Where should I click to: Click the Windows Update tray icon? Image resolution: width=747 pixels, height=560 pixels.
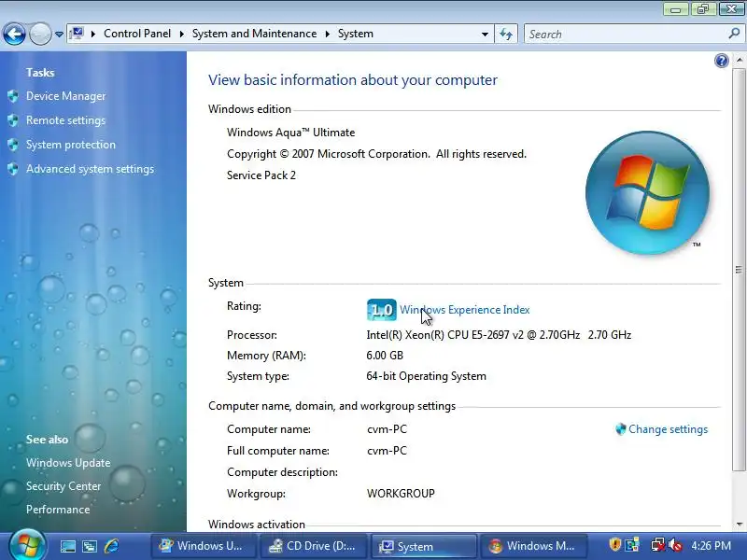[x=633, y=545]
